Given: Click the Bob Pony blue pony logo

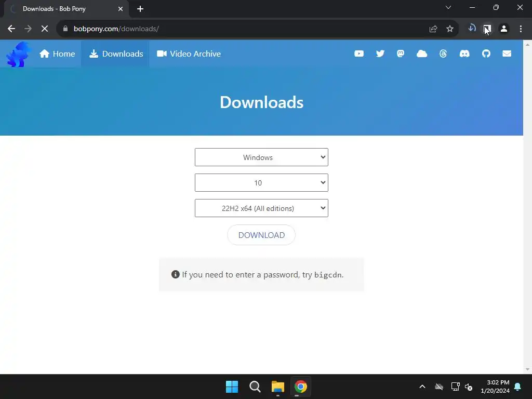Looking at the screenshot, I should [19, 54].
